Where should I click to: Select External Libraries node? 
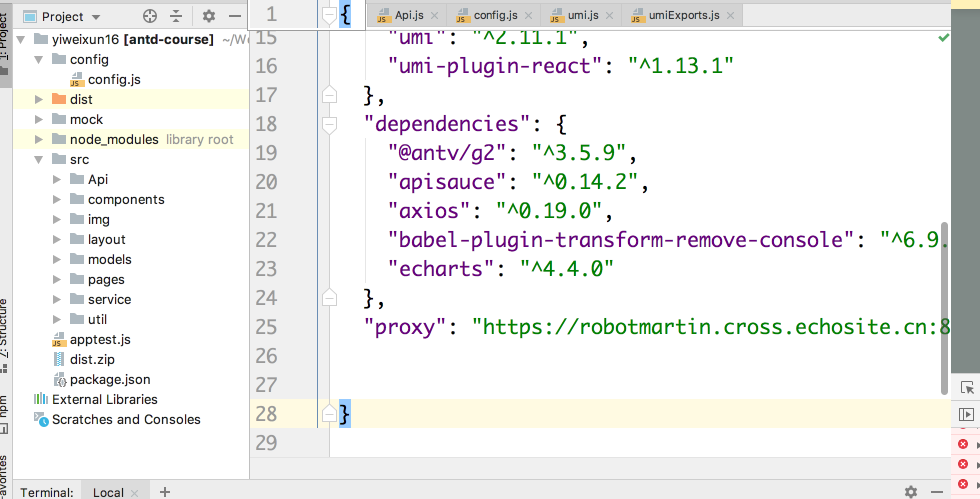point(104,400)
